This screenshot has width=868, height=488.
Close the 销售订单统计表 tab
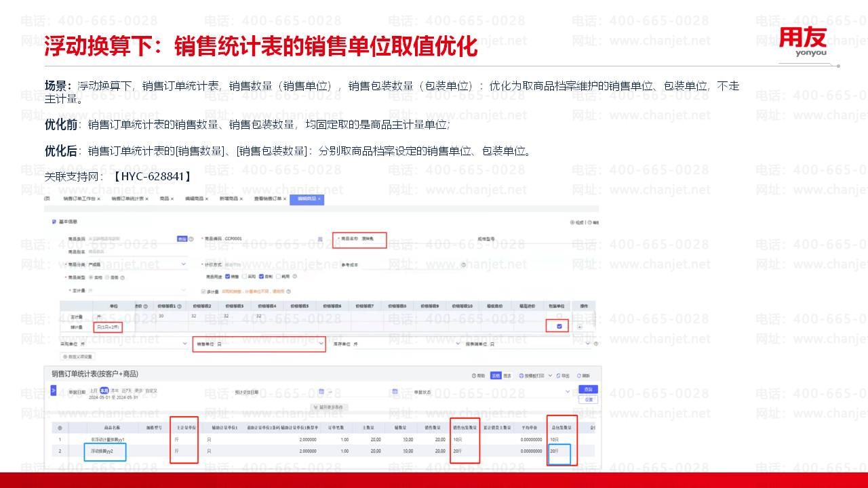coord(147,199)
